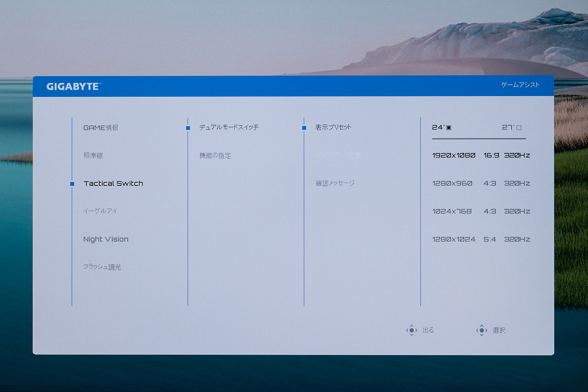Click 4:3 in the 1280x960 row
This screenshot has height=392, width=588.
click(490, 183)
